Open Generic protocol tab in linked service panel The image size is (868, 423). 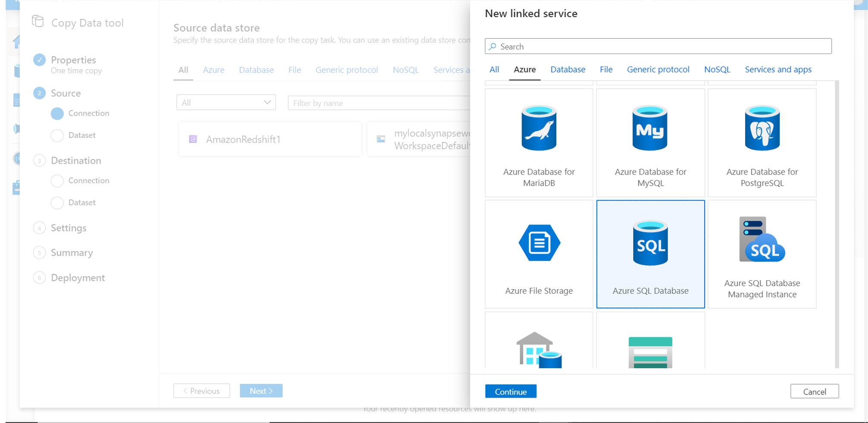(658, 69)
